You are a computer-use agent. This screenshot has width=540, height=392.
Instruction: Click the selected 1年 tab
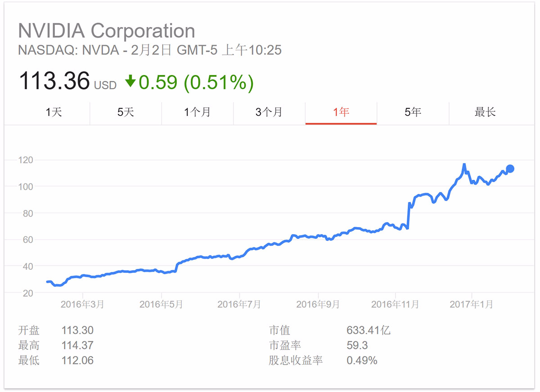(341, 112)
